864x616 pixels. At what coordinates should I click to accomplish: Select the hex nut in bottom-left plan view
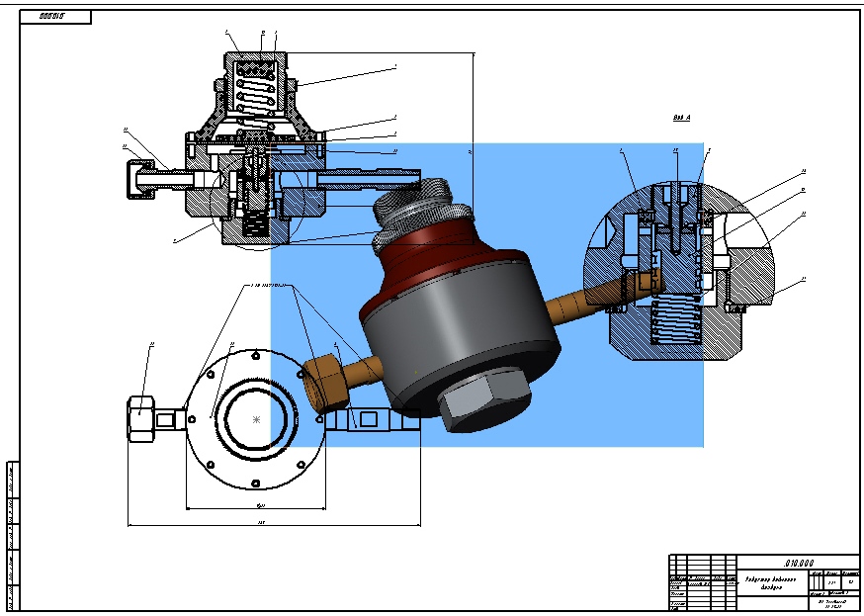140,419
